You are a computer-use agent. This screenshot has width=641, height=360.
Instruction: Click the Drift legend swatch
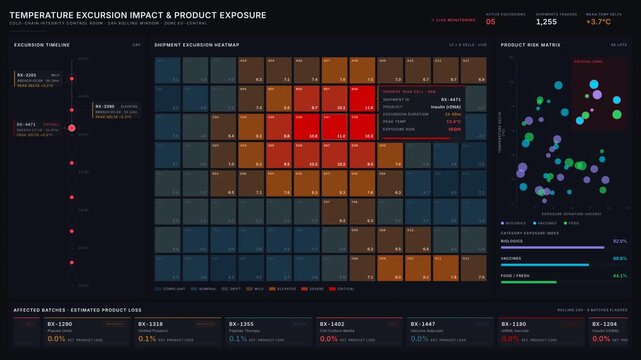(224, 289)
